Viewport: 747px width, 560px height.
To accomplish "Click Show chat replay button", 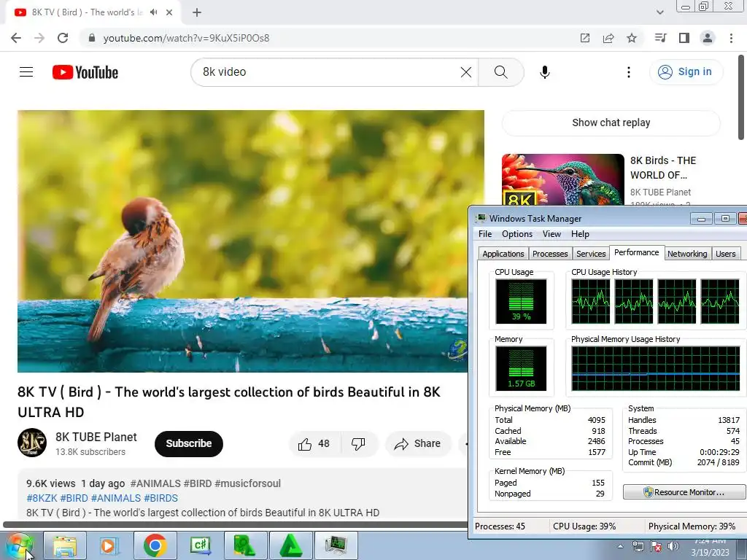I will click(x=611, y=122).
